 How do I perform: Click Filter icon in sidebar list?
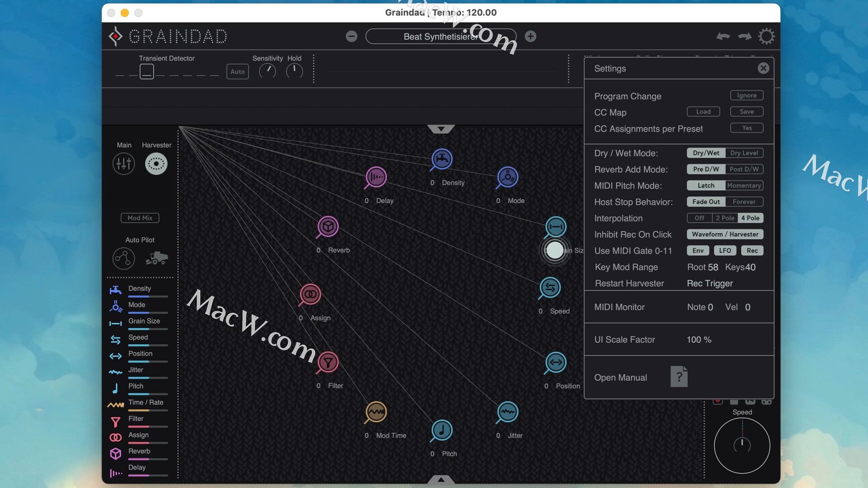coord(116,422)
